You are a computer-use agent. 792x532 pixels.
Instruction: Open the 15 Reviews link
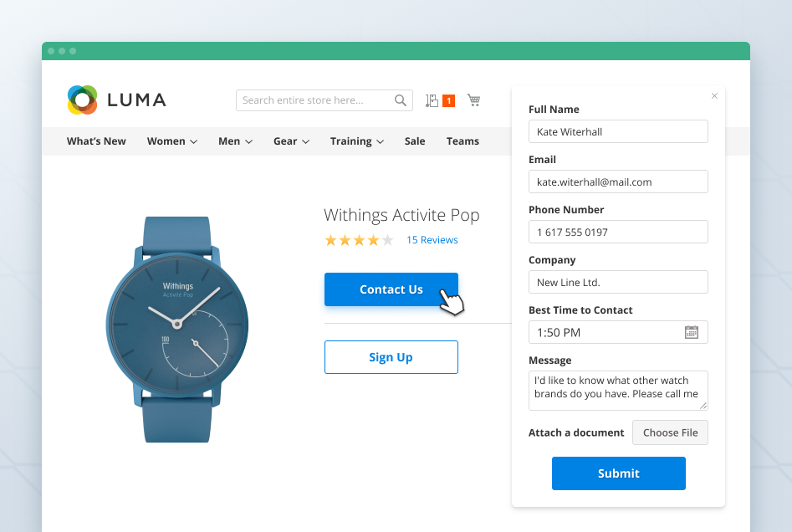(x=432, y=239)
